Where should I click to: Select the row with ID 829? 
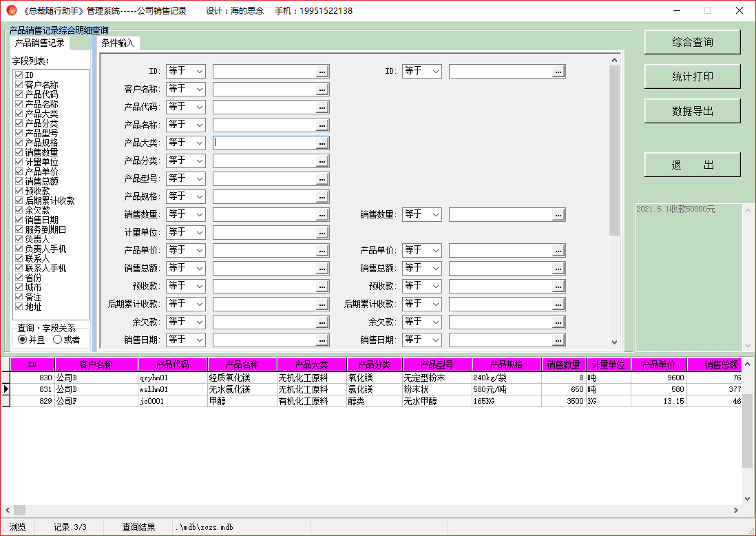coord(371,401)
